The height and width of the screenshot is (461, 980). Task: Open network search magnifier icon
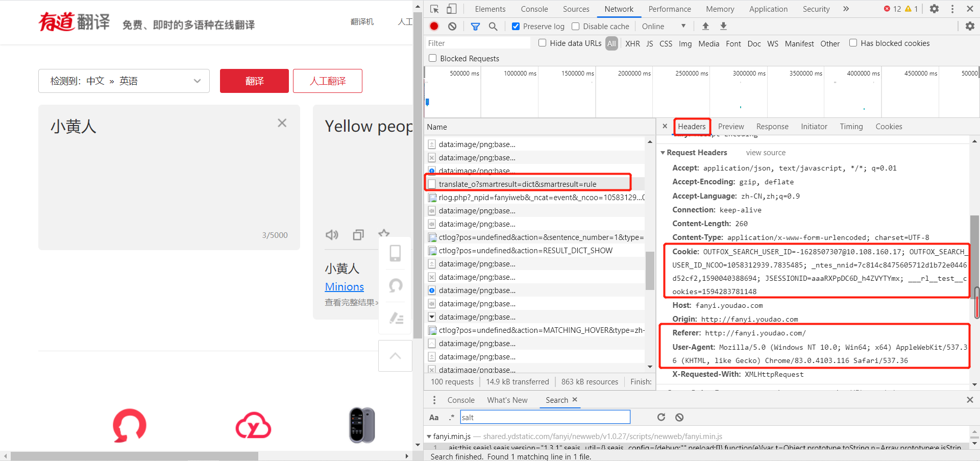coord(493,26)
